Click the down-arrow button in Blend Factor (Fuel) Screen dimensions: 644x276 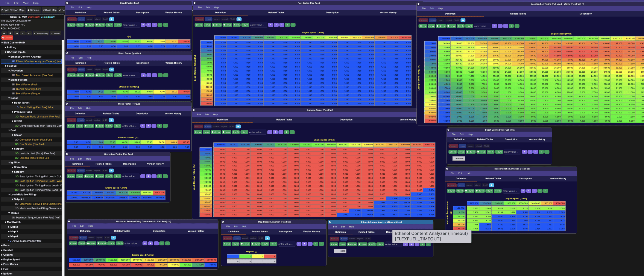149,25
